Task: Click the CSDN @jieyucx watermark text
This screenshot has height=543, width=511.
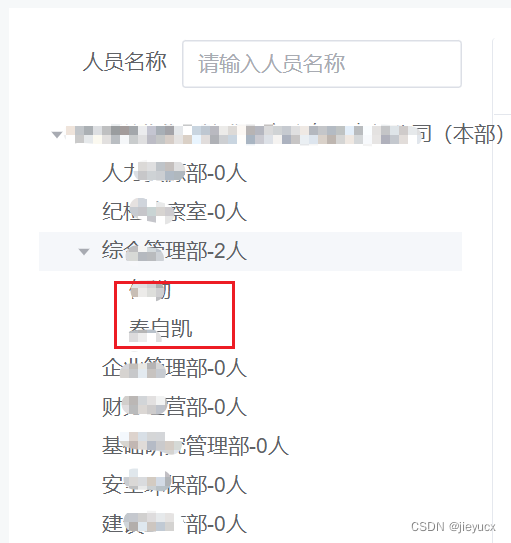Action: [x=453, y=527]
